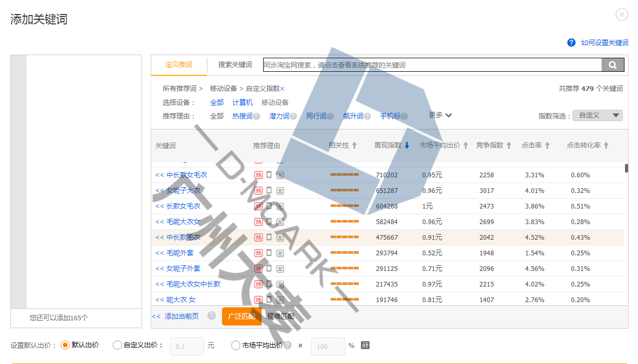Click the 热 icon in 女呢子外套 row
This screenshot has height=364, width=638.
coord(258,269)
